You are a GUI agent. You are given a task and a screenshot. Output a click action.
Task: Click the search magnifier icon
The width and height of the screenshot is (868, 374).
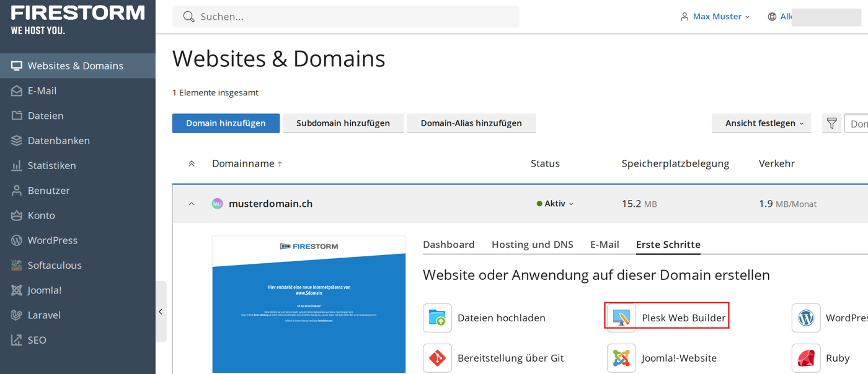pos(188,17)
